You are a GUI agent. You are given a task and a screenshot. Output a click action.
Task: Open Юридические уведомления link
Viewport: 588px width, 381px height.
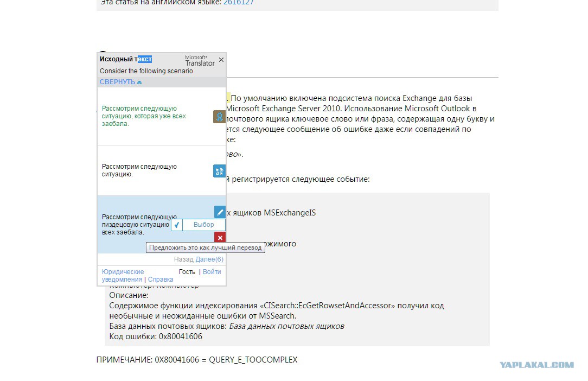tap(123, 276)
